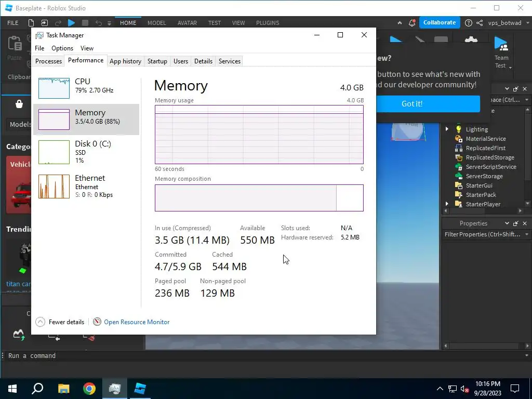This screenshot has height=399, width=532.
Task: Open the quick access toolbar customize arrow
Action: click(x=109, y=23)
